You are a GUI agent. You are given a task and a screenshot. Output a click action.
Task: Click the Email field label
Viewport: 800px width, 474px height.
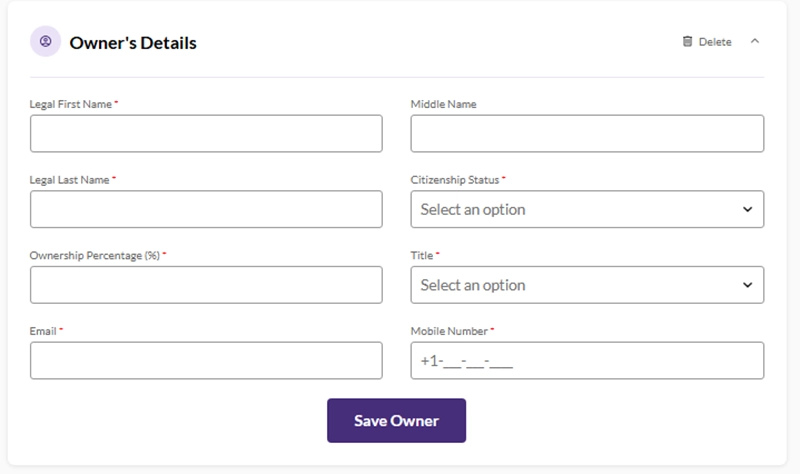(x=44, y=331)
